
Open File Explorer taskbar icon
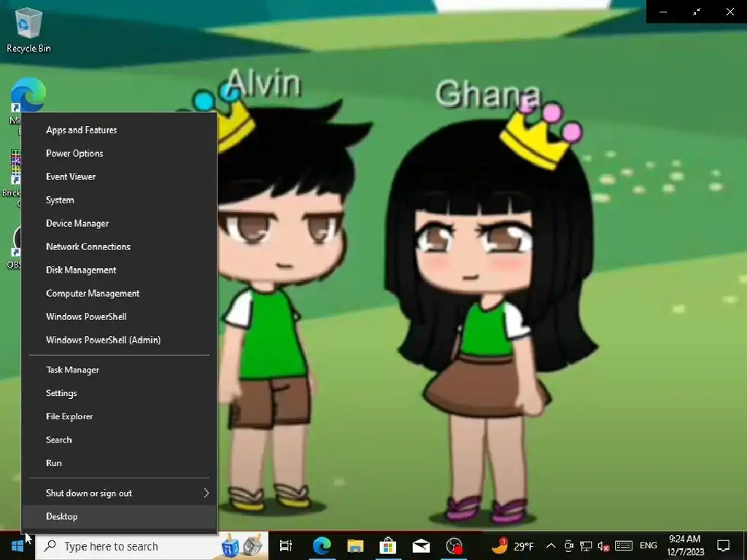tap(355, 545)
